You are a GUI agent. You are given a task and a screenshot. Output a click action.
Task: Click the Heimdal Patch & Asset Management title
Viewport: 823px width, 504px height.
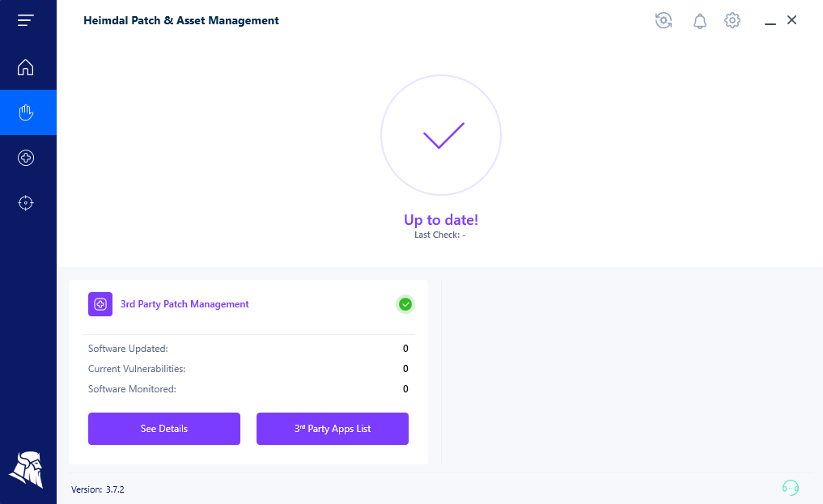[x=181, y=20]
